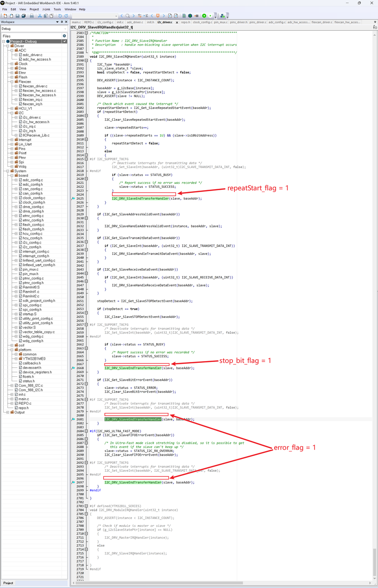Click the toggle bookmark icon in toolbar

[x=158, y=16]
